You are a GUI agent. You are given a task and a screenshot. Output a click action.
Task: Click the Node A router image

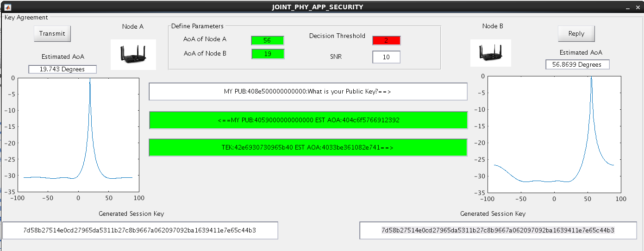pyautogui.click(x=133, y=54)
